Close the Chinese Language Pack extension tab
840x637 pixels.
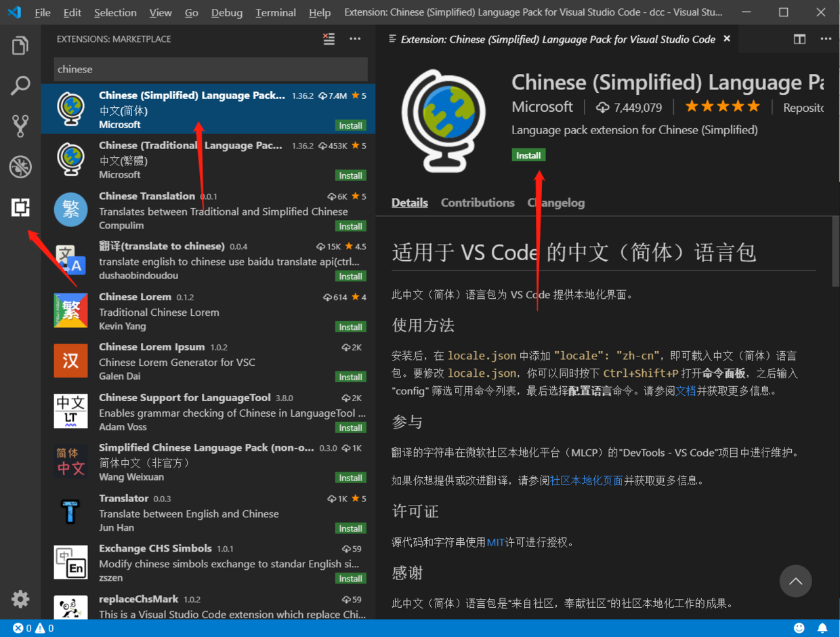[x=727, y=39]
